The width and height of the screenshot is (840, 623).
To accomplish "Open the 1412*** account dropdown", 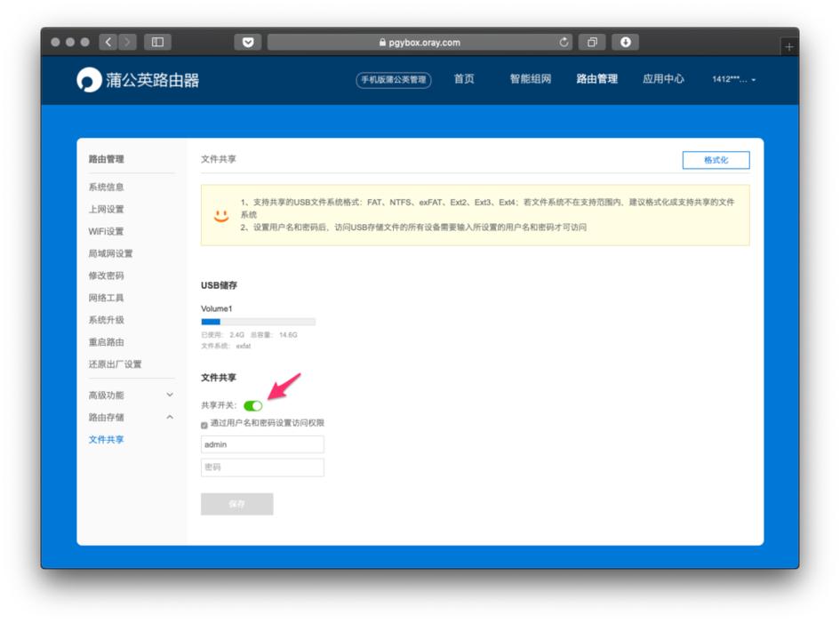I will [733, 79].
